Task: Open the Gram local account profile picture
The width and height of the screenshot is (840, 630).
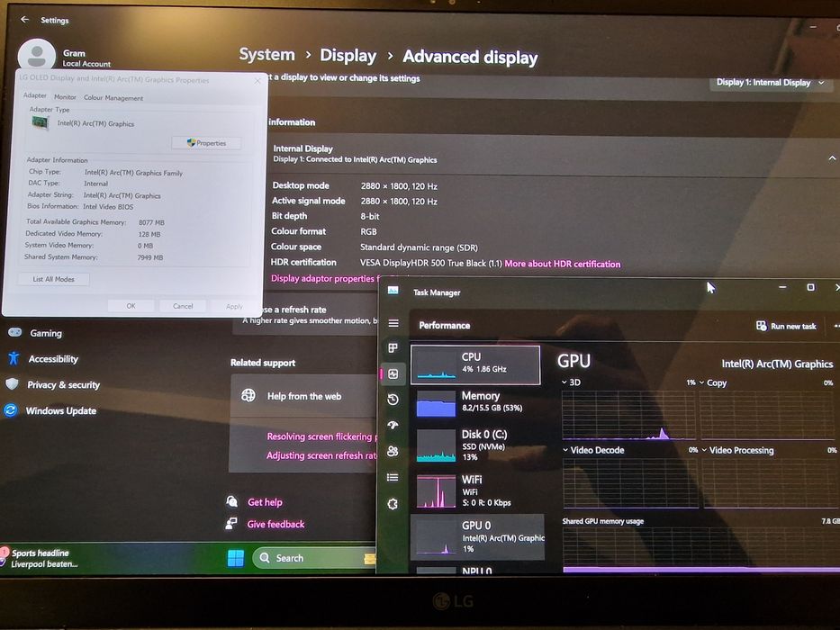Action: [x=36, y=56]
